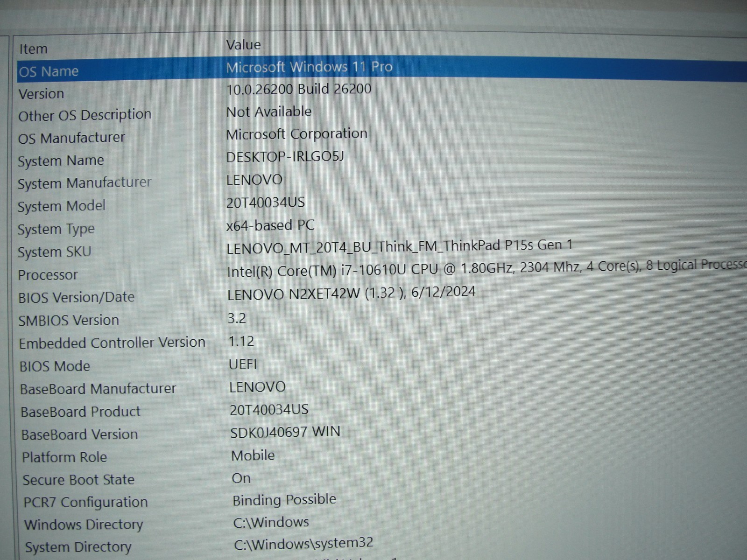Select the System SKU row
747x560 pixels.
[x=55, y=252]
